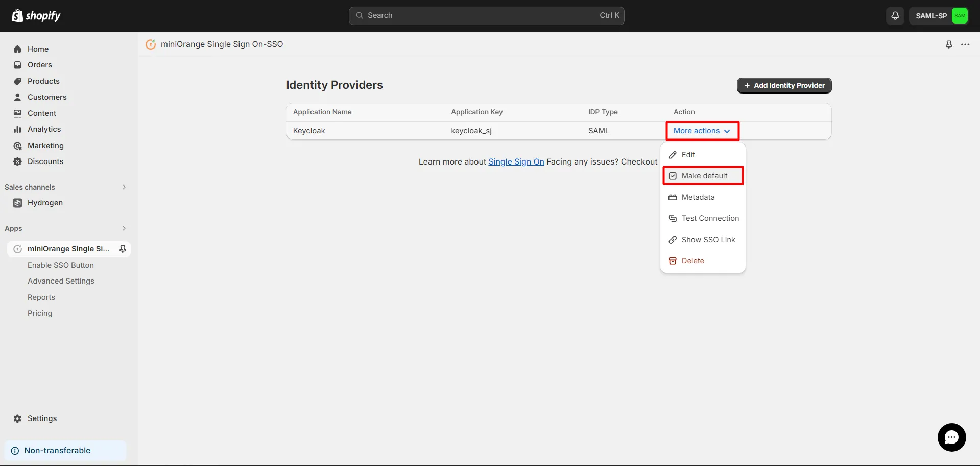Choose Edit from the actions menu
This screenshot has width=980, height=466.
[703, 155]
